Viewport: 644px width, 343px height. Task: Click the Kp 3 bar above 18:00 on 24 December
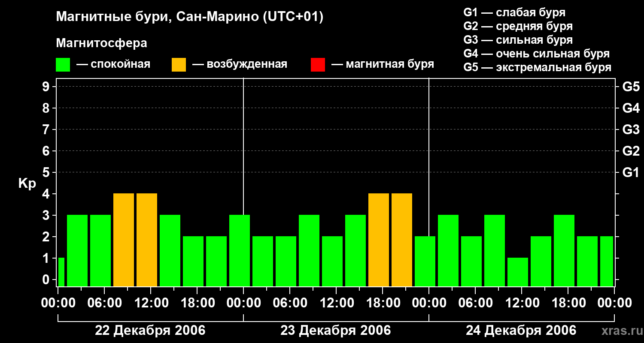[x=564, y=250]
